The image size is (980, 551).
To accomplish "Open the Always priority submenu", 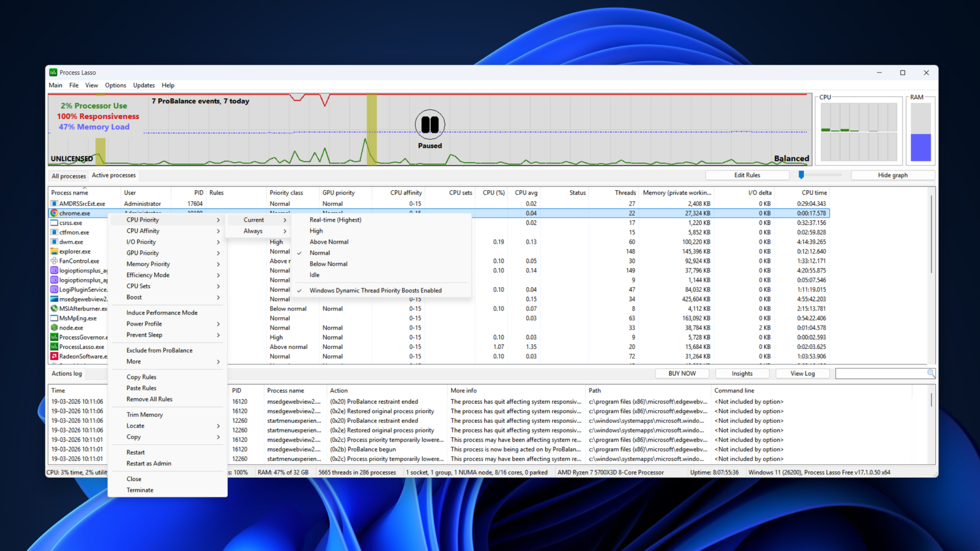I will [259, 231].
